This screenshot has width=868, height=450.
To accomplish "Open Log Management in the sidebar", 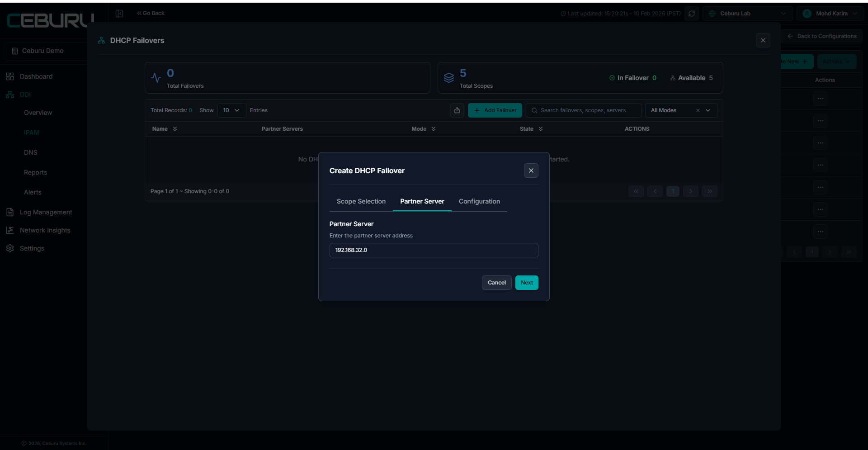I will point(46,212).
